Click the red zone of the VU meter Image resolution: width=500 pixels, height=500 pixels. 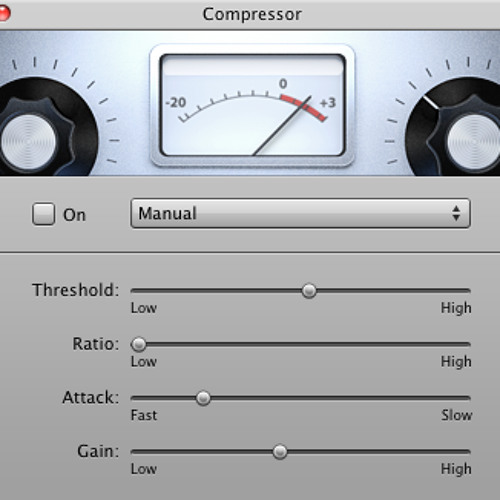[x=303, y=107]
